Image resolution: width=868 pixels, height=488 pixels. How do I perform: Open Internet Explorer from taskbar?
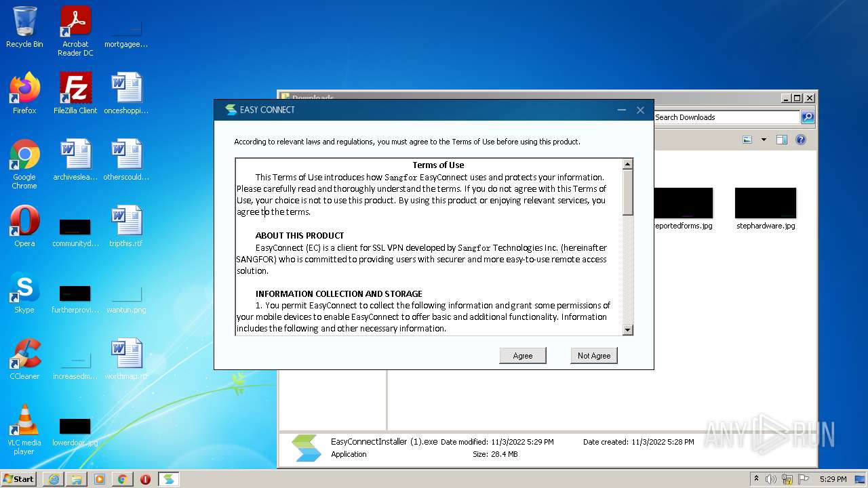(54, 479)
